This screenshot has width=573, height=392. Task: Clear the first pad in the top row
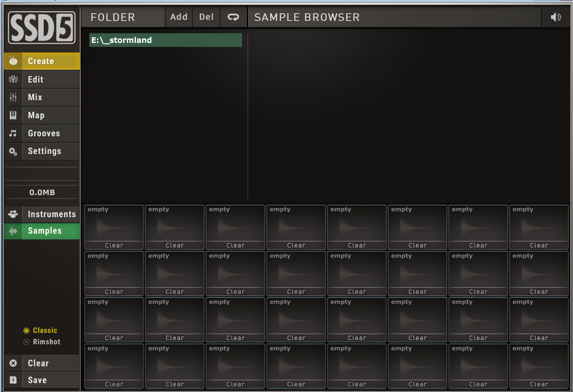coord(114,245)
